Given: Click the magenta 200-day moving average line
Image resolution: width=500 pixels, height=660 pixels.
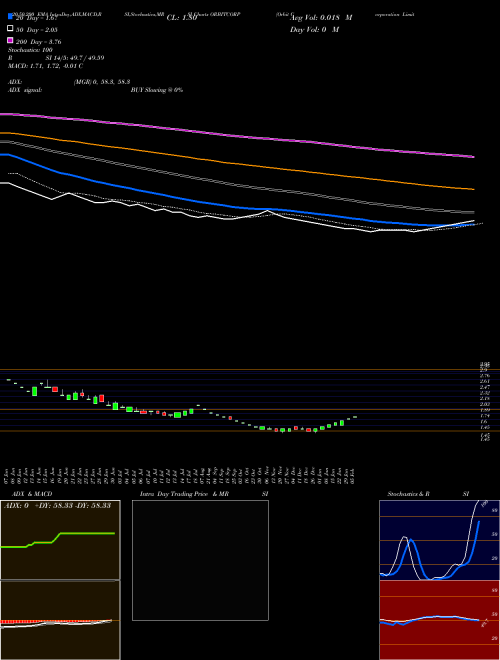Looking at the screenshot, I should coord(237,136).
